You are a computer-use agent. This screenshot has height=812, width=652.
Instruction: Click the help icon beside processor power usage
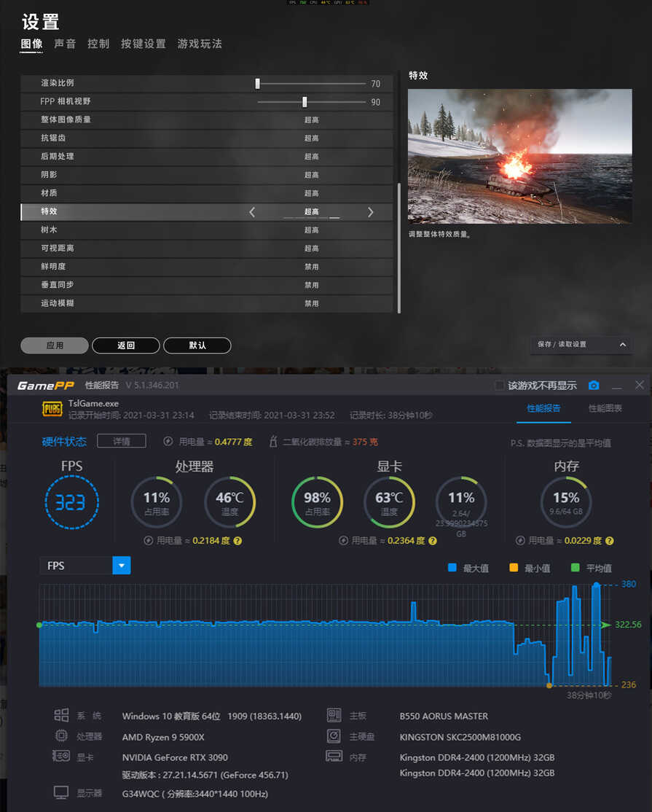(237, 541)
